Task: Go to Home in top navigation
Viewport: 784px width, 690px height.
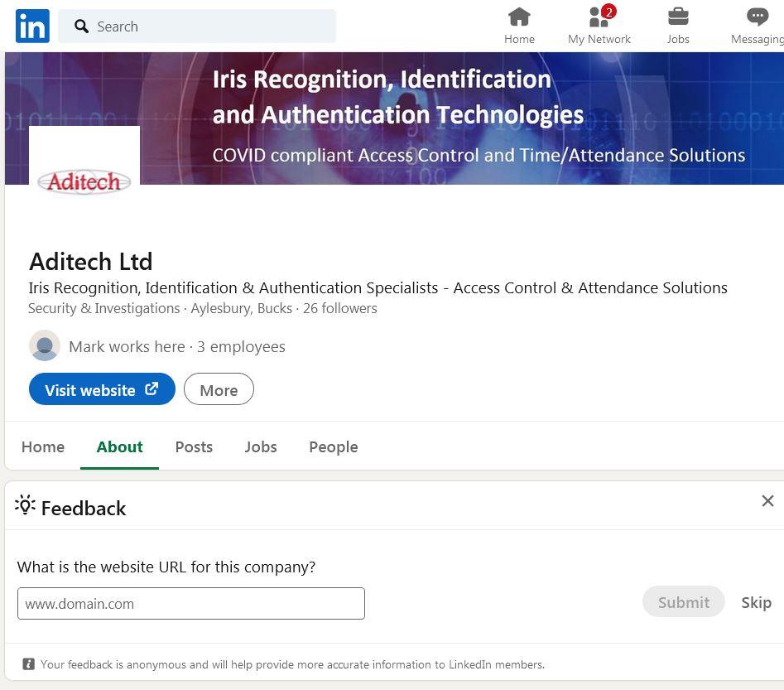Action: [519, 26]
